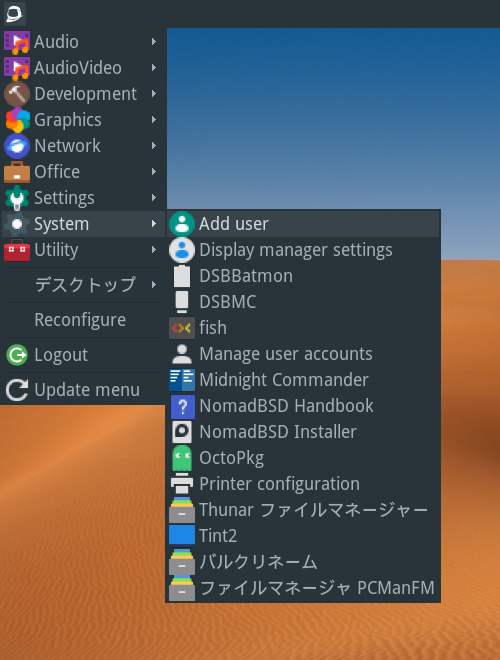Expand the デスクトップ submenu arrow

click(154, 285)
